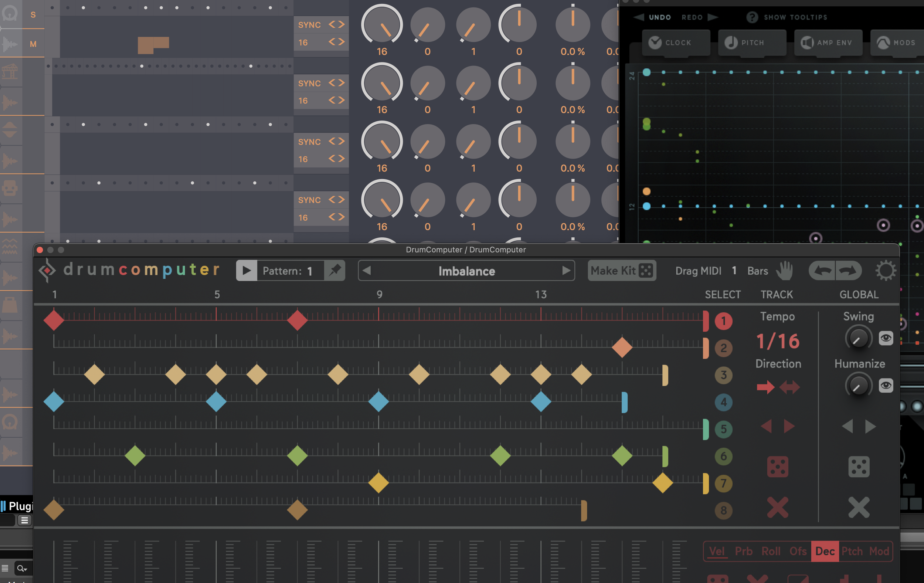Click the orange diamond step on track 2
This screenshot has height=583, width=924.
pyautogui.click(x=622, y=348)
